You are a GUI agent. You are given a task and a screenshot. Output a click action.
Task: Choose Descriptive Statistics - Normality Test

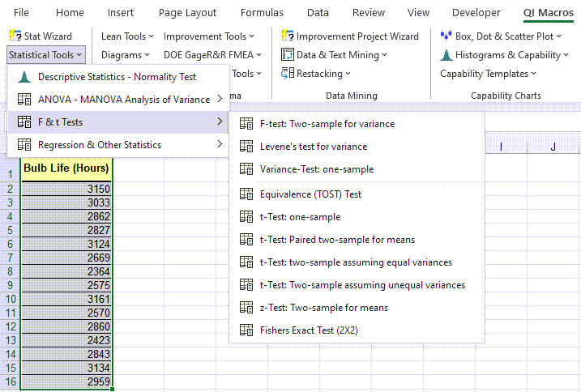click(117, 77)
